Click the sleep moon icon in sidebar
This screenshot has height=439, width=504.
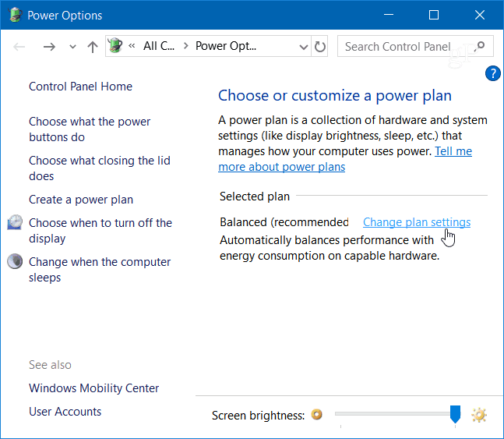pyautogui.click(x=15, y=261)
